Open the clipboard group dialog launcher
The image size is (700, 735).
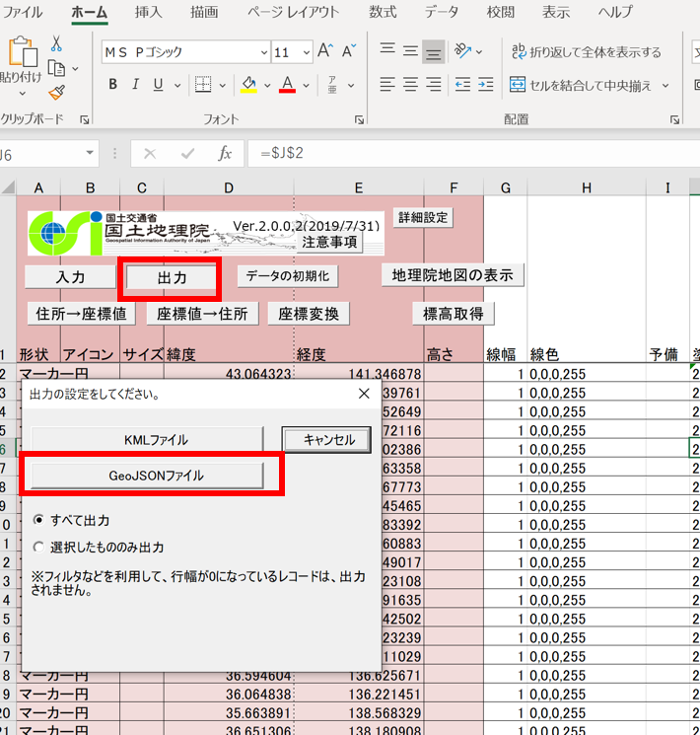pos(85,120)
